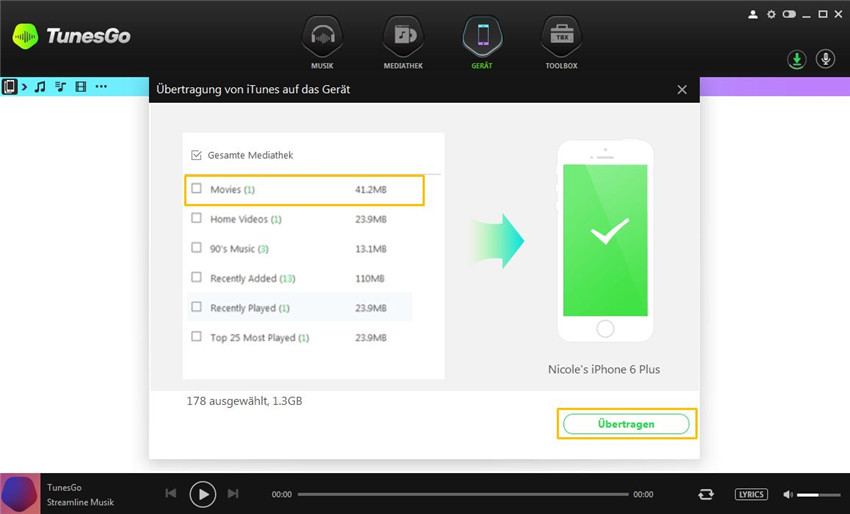Click the TunesGo logo
The height and width of the screenshot is (514, 850).
tap(71, 36)
